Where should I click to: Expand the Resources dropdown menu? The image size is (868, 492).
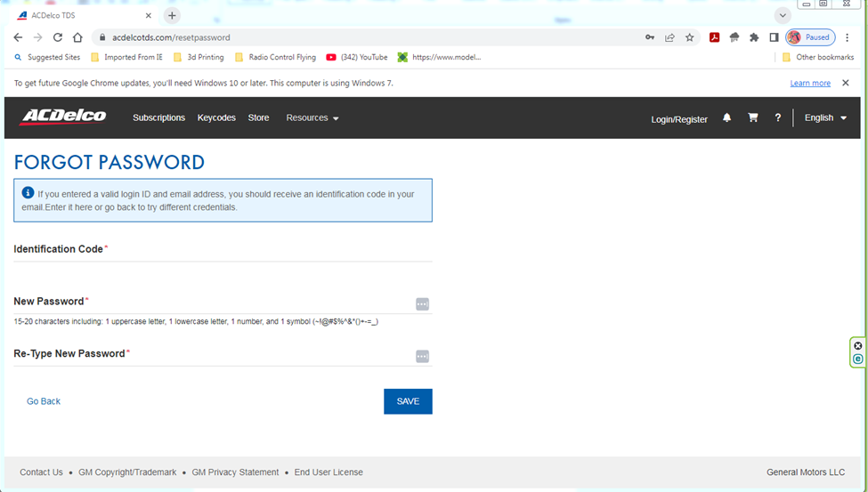[312, 117]
